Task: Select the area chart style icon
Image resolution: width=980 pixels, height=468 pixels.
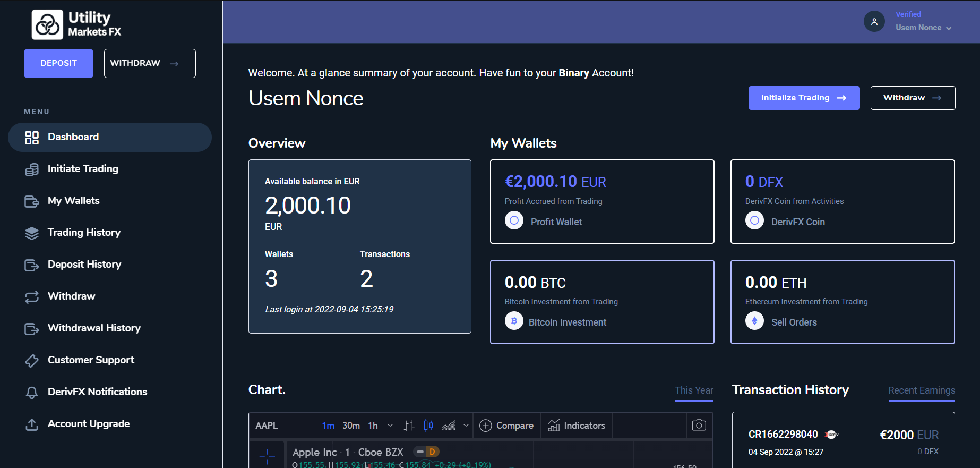Action: (x=449, y=426)
